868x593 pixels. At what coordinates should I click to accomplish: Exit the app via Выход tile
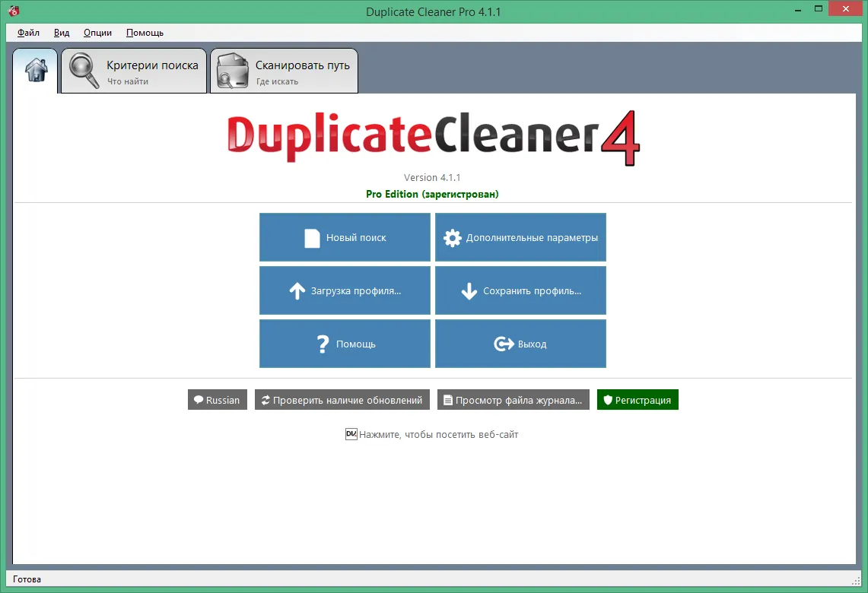coord(520,344)
